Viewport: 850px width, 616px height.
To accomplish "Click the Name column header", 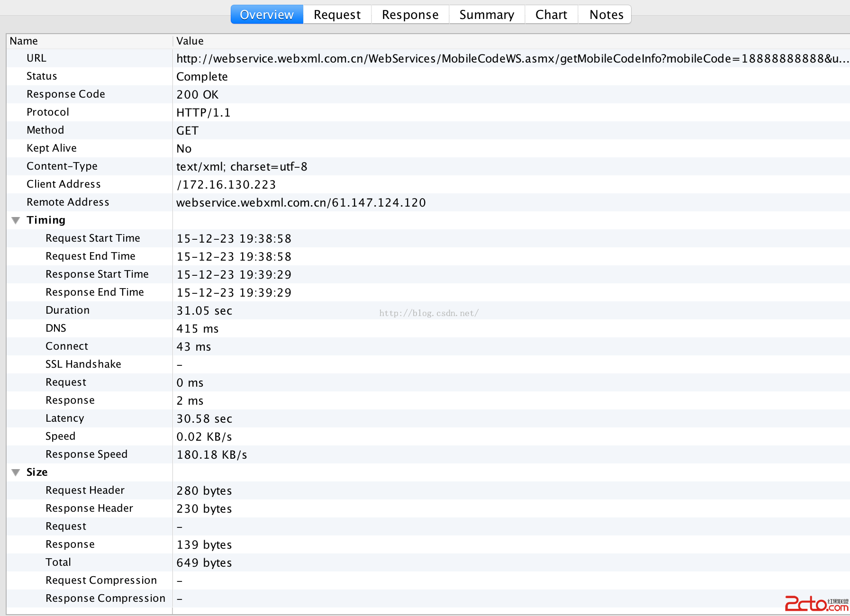I will [x=24, y=41].
